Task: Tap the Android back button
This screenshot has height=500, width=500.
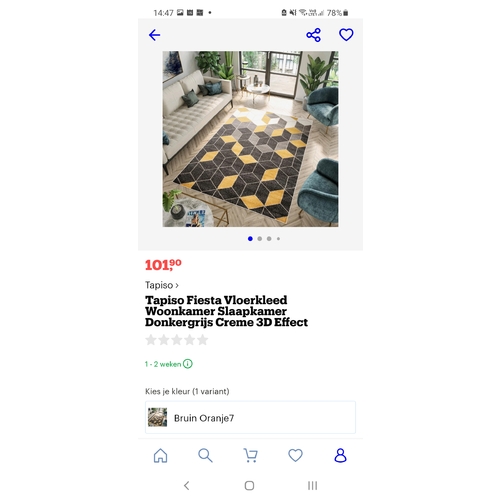Action: [187, 485]
